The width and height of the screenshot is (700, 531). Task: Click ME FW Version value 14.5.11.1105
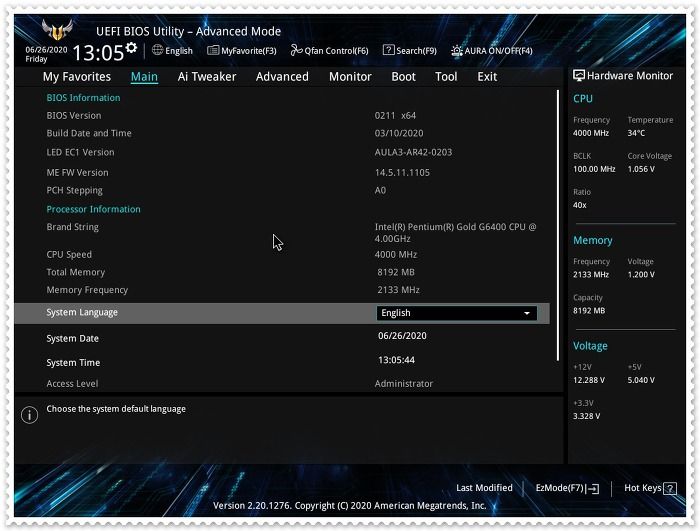tap(402, 172)
